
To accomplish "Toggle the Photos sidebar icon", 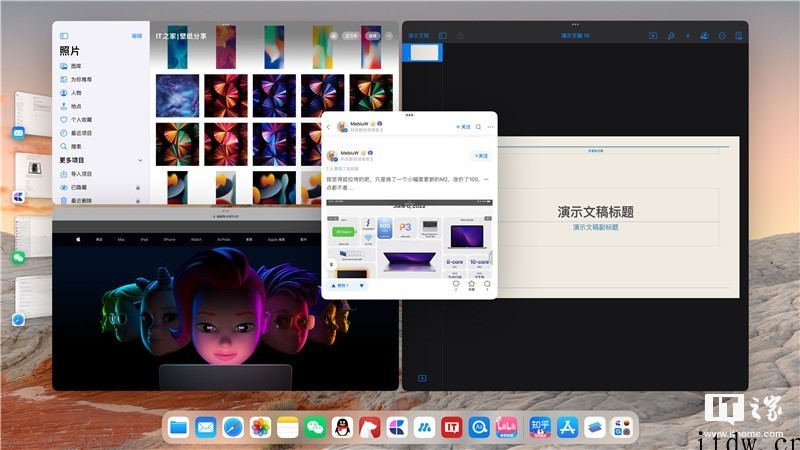I will (x=64, y=36).
